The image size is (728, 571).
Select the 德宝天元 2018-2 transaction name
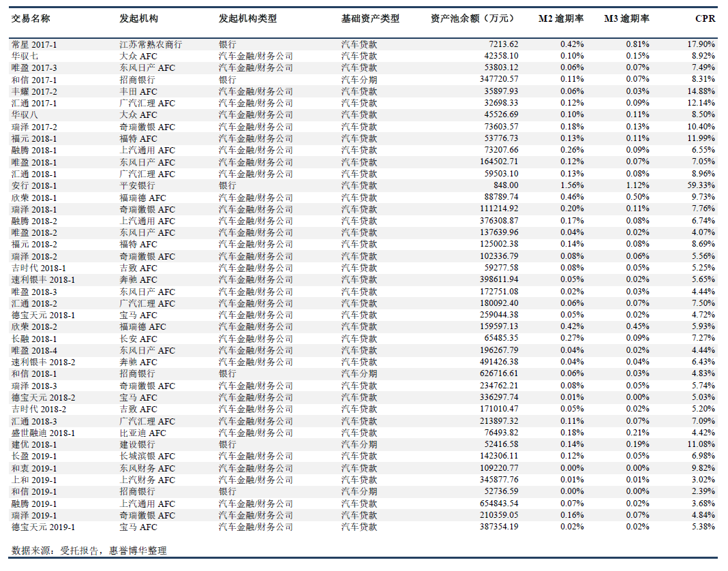(43, 397)
